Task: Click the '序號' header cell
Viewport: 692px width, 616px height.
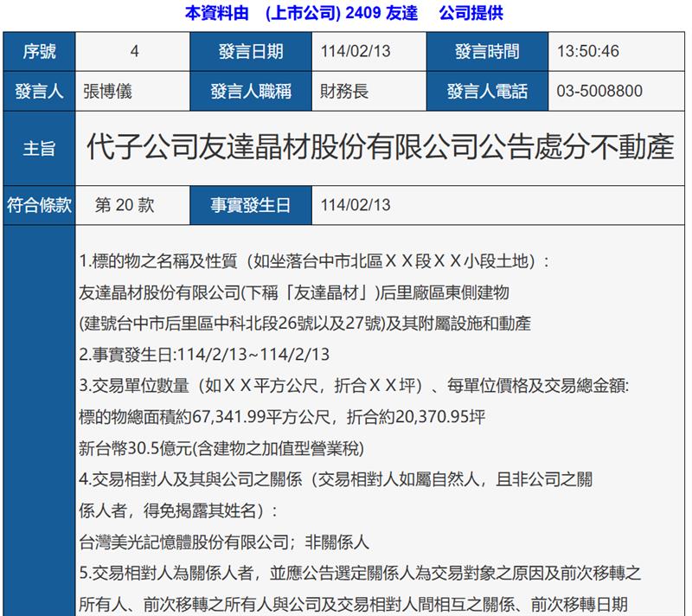Action: (x=39, y=52)
